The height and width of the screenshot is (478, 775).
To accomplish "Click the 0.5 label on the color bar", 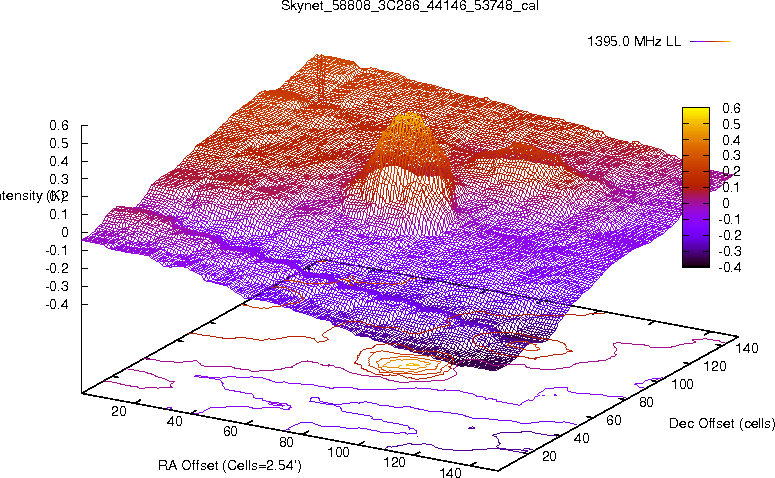I will [x=731, y=124].
